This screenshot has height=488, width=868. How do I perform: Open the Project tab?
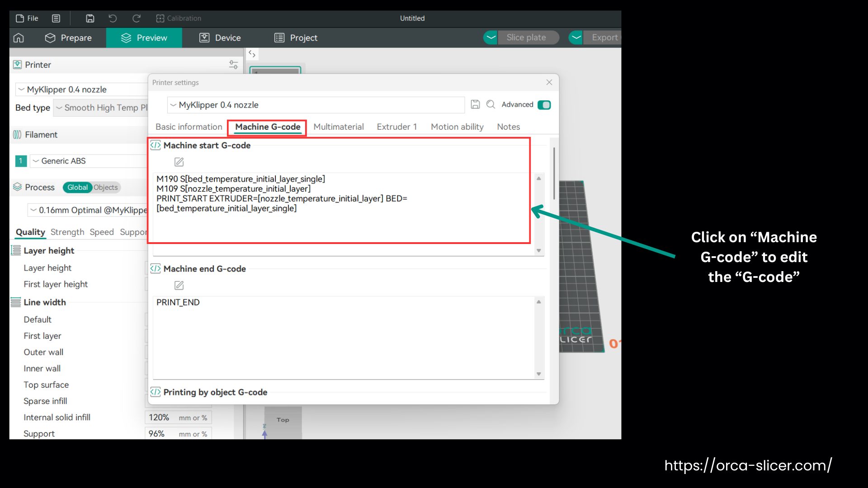(296, 38)
